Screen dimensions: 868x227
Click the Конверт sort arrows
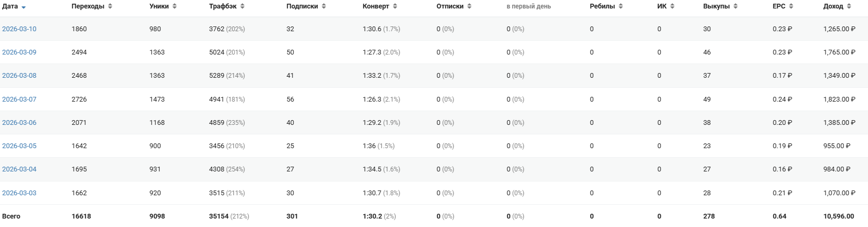click(x=395, y=6)
